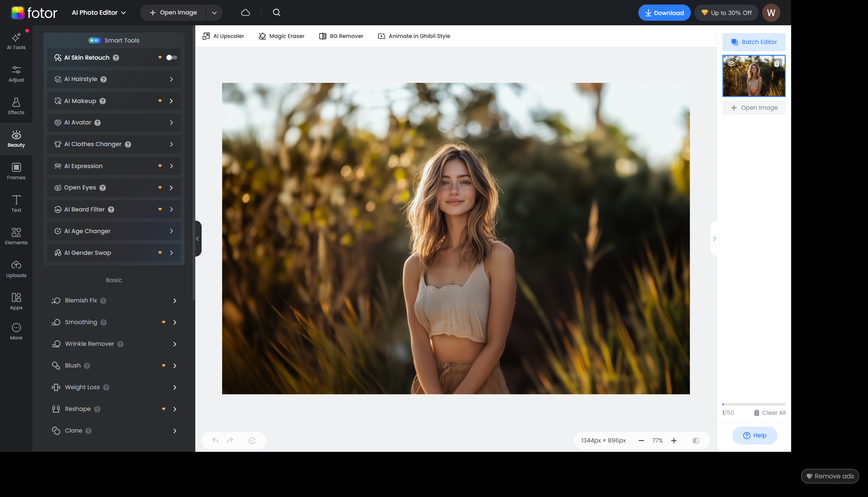Click the search magnifier icon
Image resolution: width=868 pixels, height=497 pixels.
tap(277, 13)
